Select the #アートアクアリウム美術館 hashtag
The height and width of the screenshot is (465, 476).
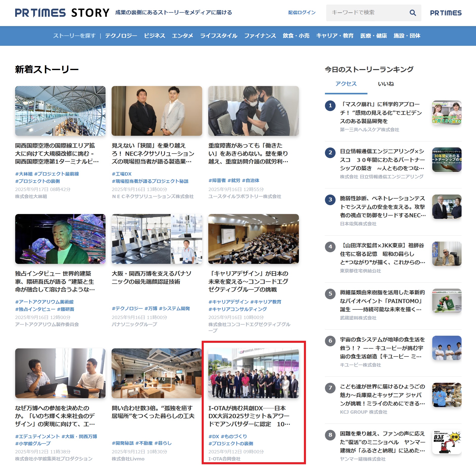coord(44,302)
